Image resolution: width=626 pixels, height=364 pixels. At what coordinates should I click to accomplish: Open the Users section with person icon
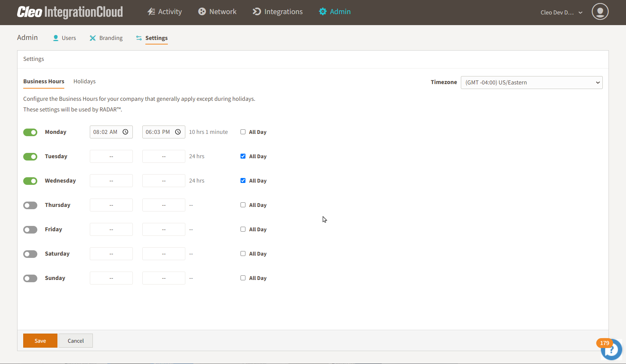coord(56,38)
